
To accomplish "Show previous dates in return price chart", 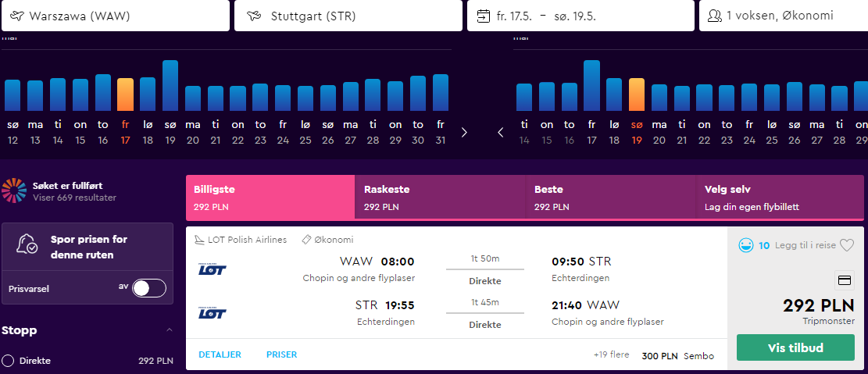I will 501,132.
